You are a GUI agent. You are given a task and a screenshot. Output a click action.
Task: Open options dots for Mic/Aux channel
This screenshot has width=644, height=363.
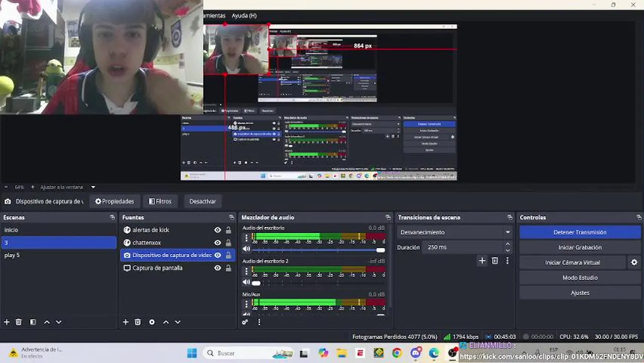coord(246,304)
